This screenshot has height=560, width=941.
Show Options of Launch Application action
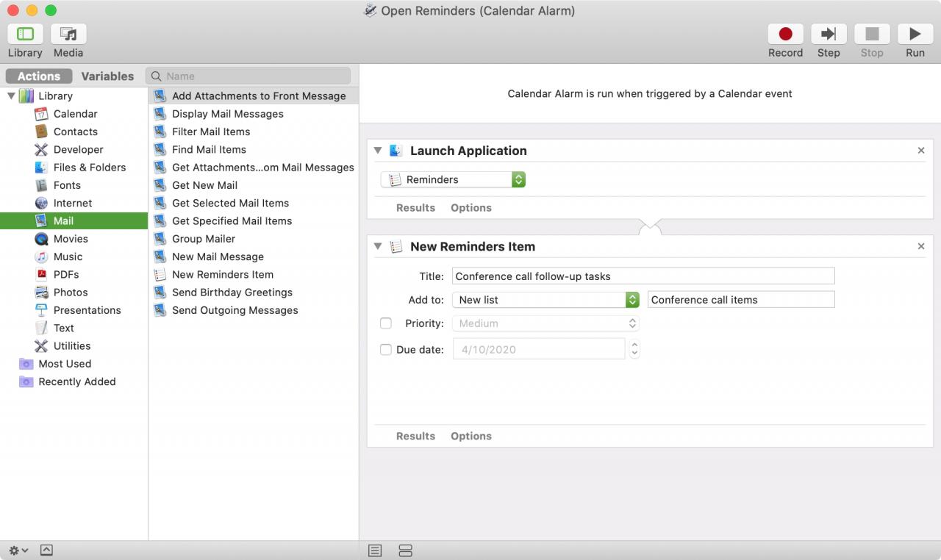pyautogui.click(x=471, y=207)
